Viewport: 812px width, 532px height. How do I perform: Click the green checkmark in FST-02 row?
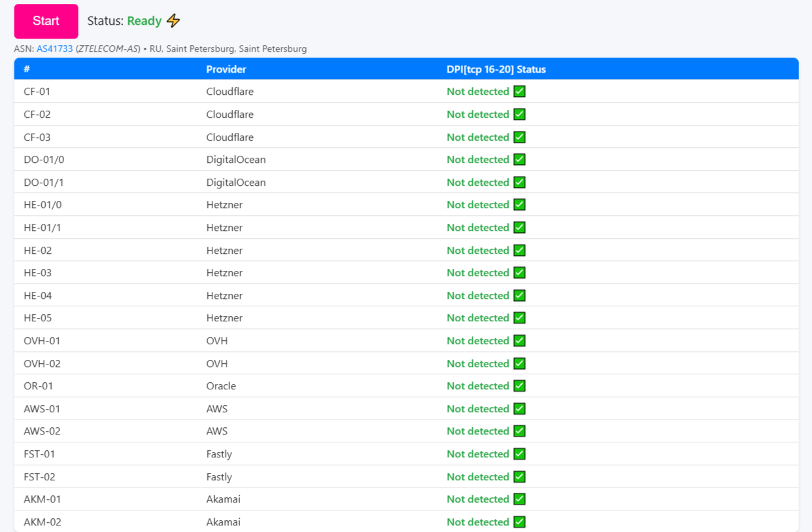tap(520, 476)
